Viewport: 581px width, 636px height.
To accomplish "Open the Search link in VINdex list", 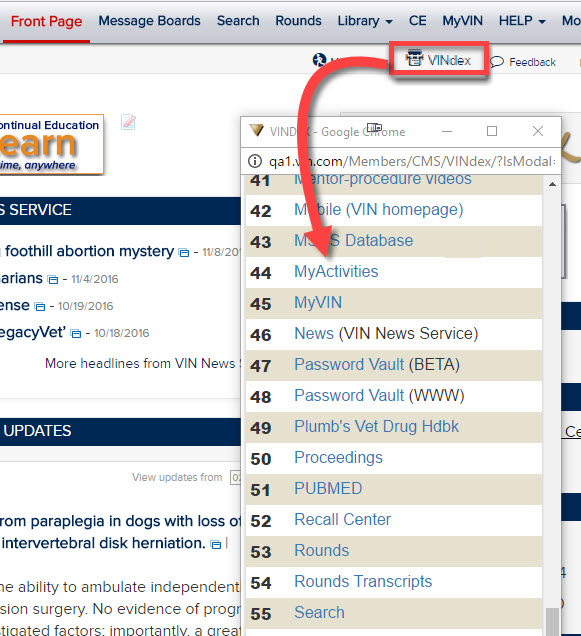I will click(319, 612).
